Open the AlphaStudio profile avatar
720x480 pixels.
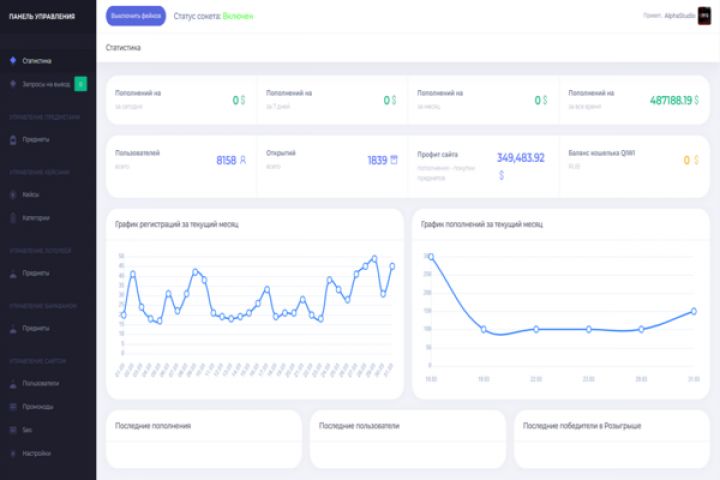704,16
